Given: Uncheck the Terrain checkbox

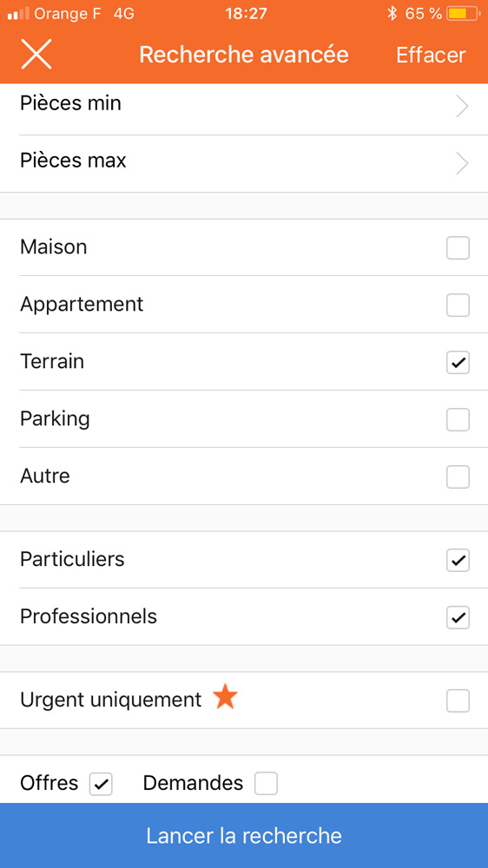Looking at the screenshot, I should click(x=458, y=363).
